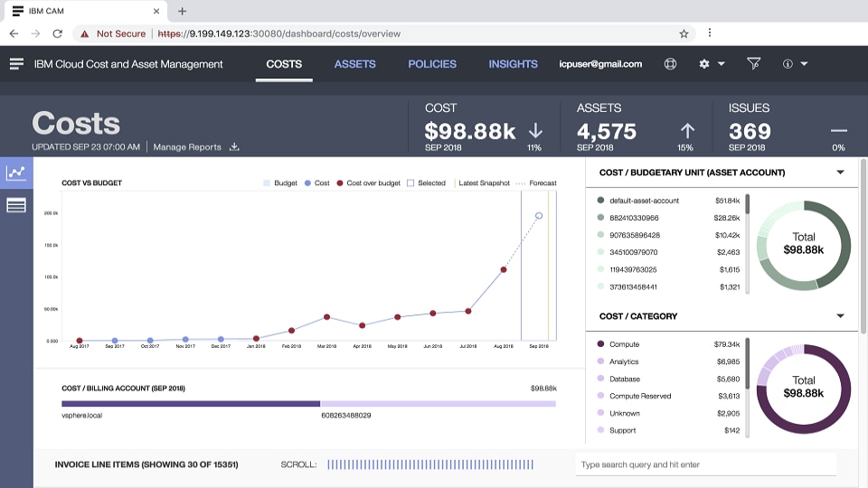
Task: Click the category list scrollbar
Action: [748, 388]
